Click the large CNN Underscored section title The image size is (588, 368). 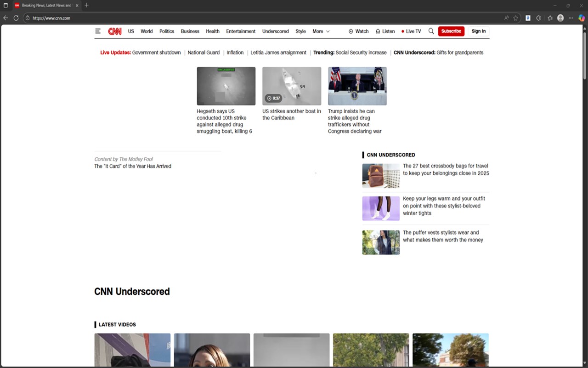pos(132,292)
